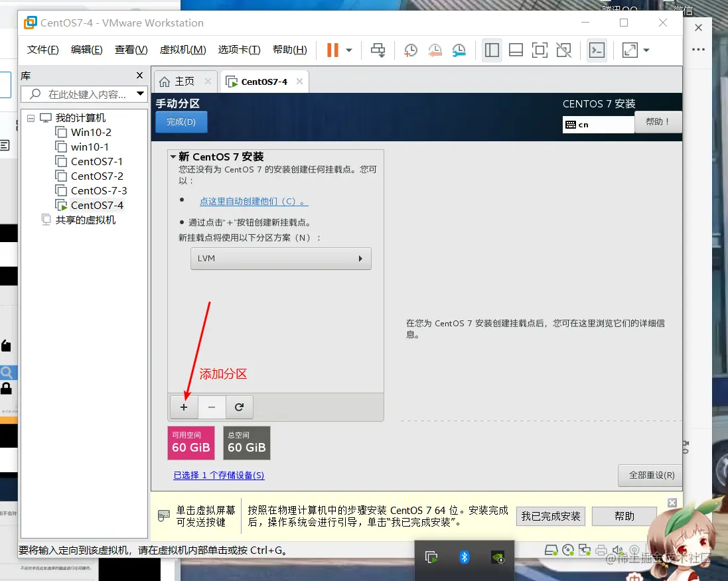This screenshot has width=728, height=581.
Task: Click the network adapter status bar icon
Action: click(x=584, y=550)
